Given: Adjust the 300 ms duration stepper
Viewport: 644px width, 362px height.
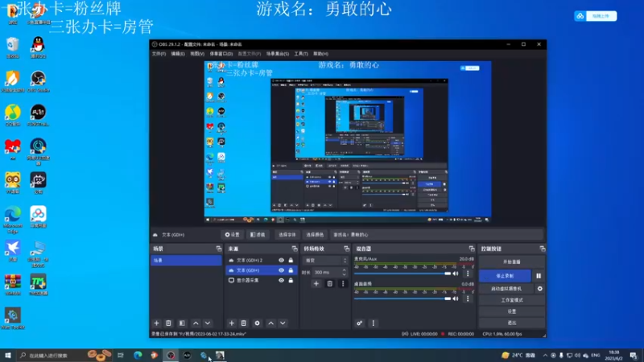Looking at the screenshot, I should [x=345, y=272].
